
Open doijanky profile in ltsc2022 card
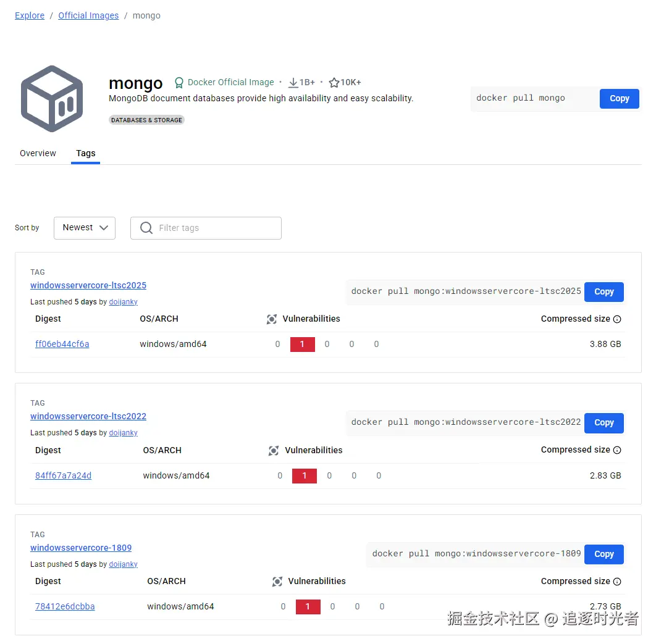(123, 432)
